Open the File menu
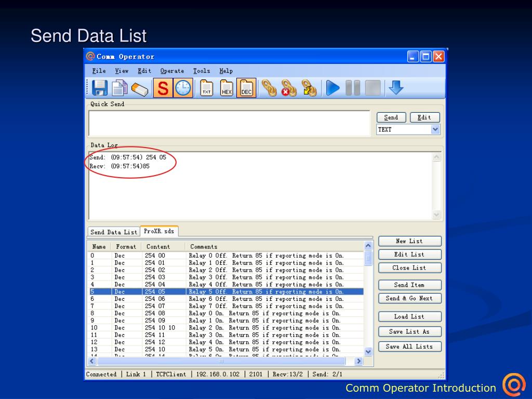Image resolution: width=532 pixels, height=399 pixels. (x=99, y=71)
